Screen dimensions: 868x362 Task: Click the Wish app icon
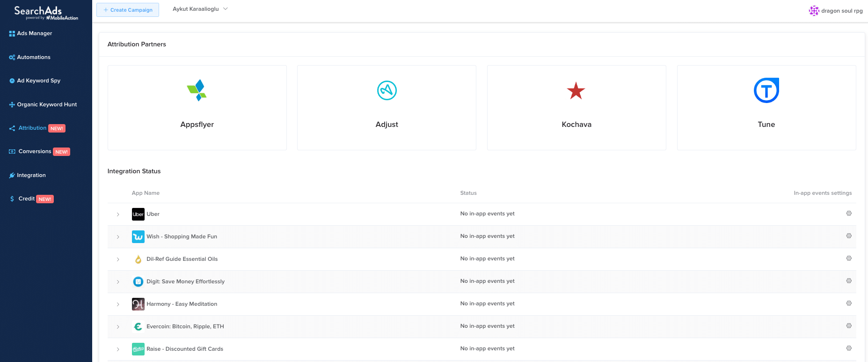pos(138,236)
